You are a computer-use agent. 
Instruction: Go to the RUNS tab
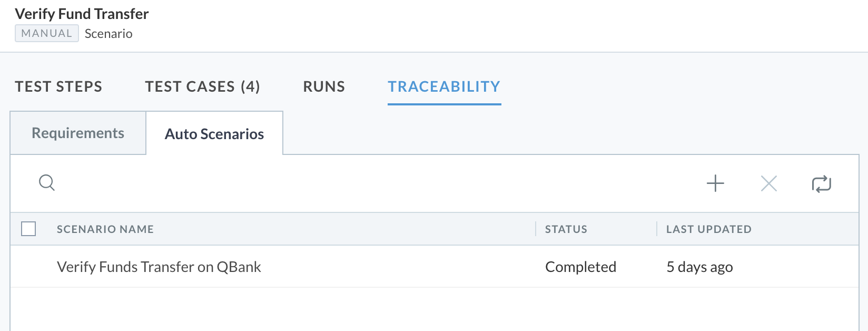pyautogui.click(x=324, y=86)
